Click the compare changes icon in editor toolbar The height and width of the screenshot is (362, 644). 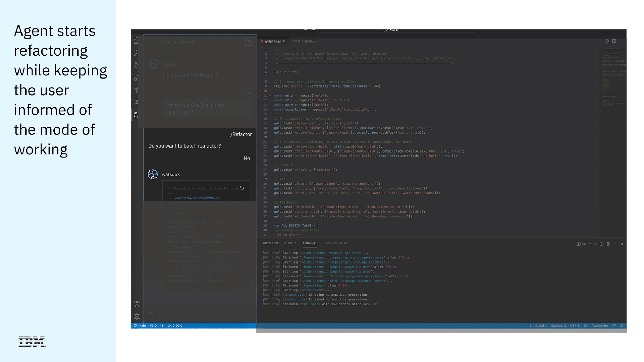(607, 41)
